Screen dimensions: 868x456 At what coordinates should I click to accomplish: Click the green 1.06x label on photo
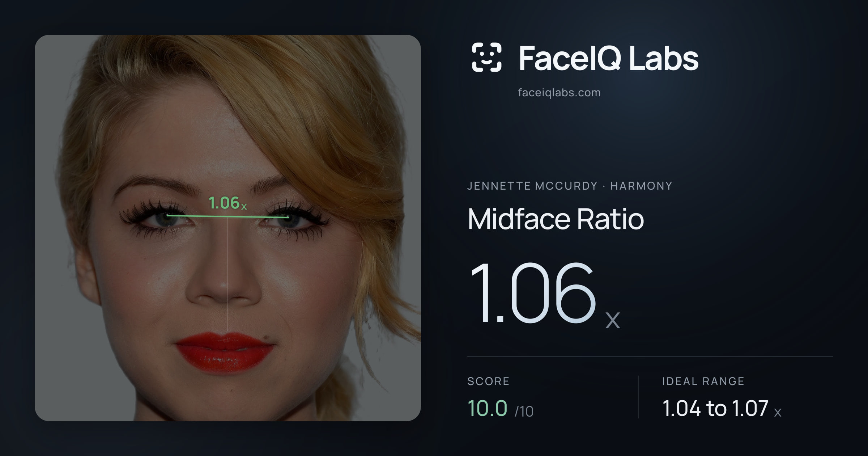tap(228, 203)
